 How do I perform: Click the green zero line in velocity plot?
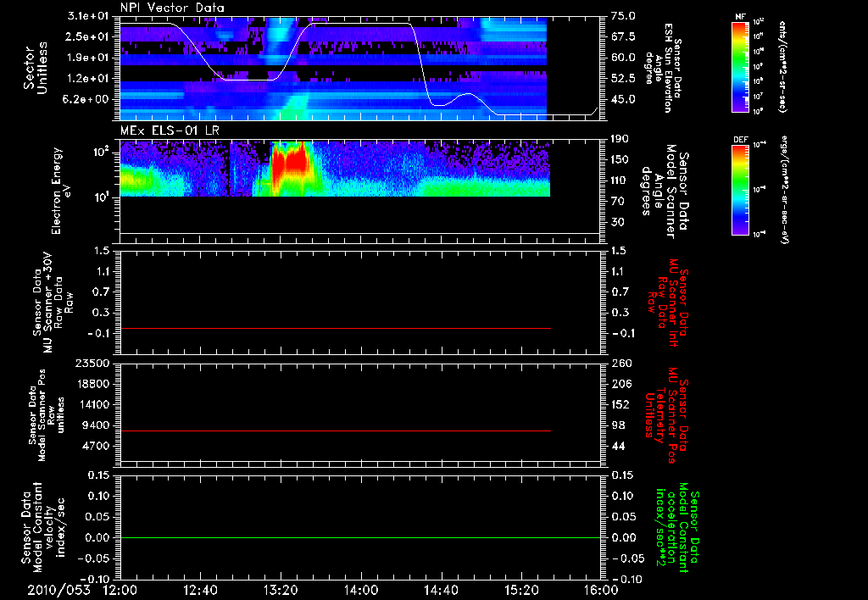point(360,537)
